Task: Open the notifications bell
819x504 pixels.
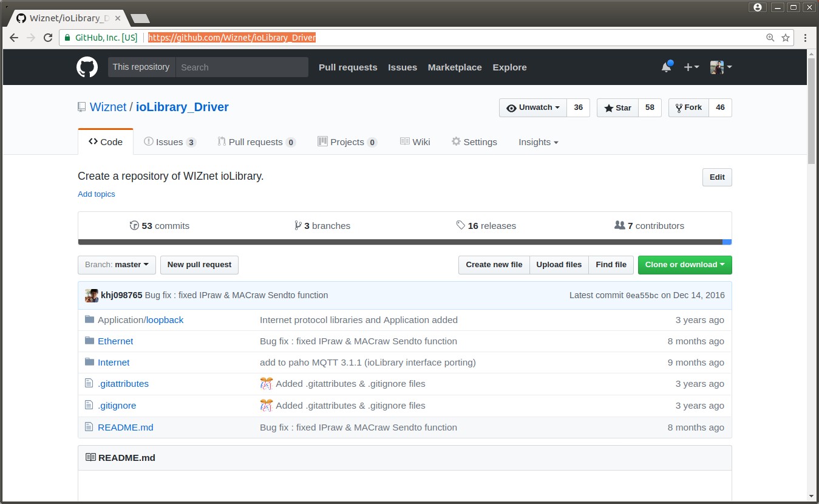Action: [x=667, y=67]
